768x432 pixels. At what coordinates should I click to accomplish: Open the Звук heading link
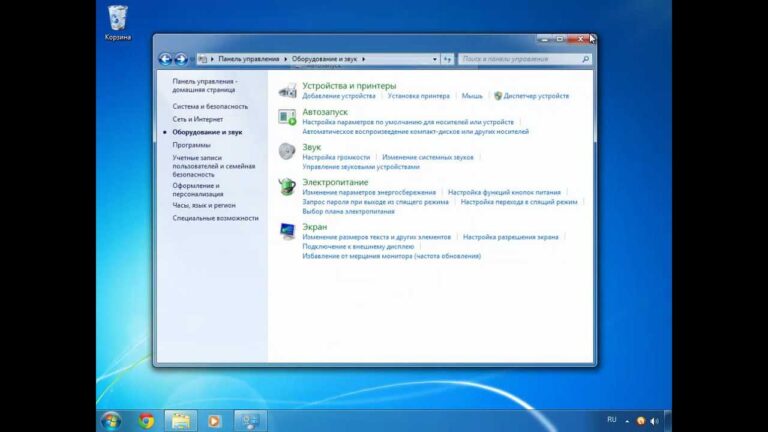(x=312, y=147)
